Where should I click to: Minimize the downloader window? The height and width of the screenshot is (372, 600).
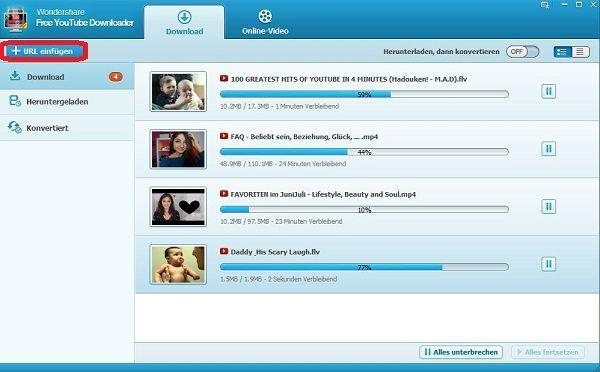(564, 5)
